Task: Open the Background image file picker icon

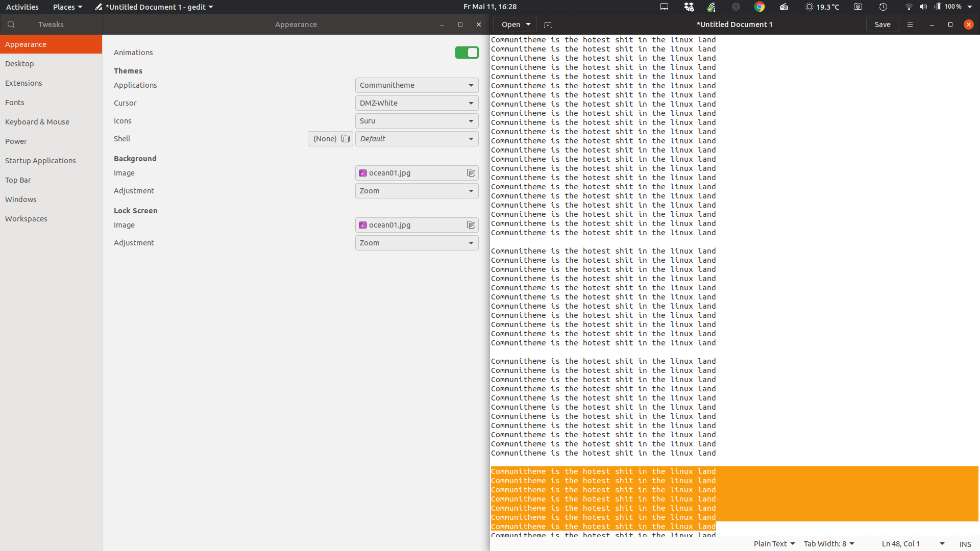Action: pyautogui.click(x=471, y=173)
